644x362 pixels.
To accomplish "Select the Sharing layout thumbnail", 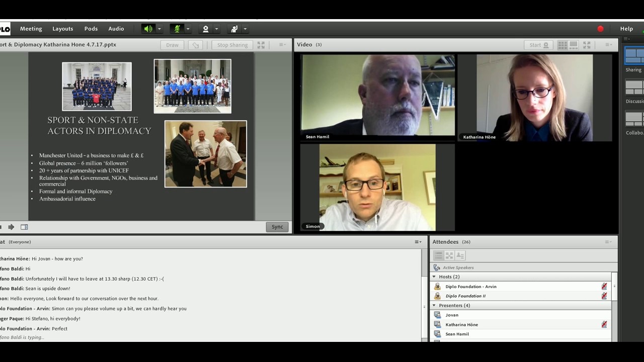I will pyautogui.click(x=634, y=55).
